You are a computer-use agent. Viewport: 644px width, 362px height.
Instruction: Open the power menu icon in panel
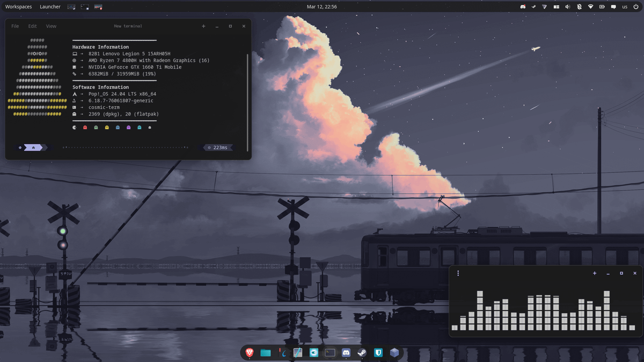click(x=636, y=7)
